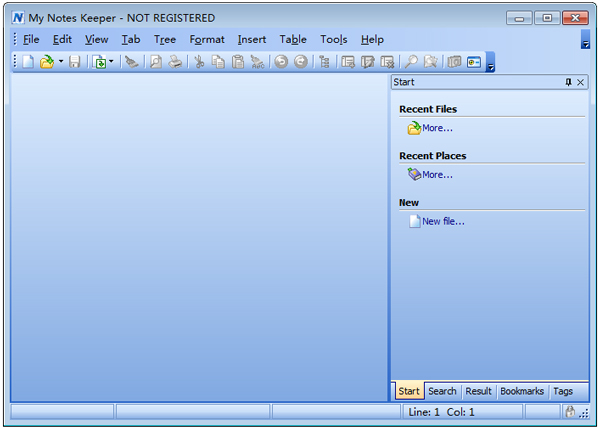Open the toolbar options overflow arrow

pyautogui.click(x=490, y=64)
